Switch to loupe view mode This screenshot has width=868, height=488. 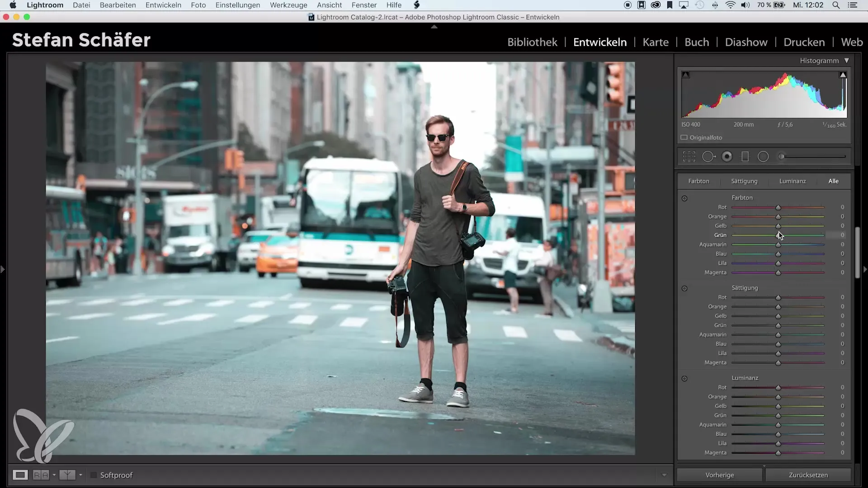20,475
